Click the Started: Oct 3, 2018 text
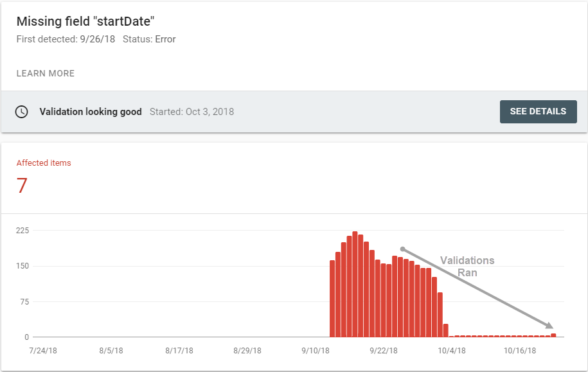The width and height of the screenshot is (588, 372). pyautogui.click(x=192, y=112)
